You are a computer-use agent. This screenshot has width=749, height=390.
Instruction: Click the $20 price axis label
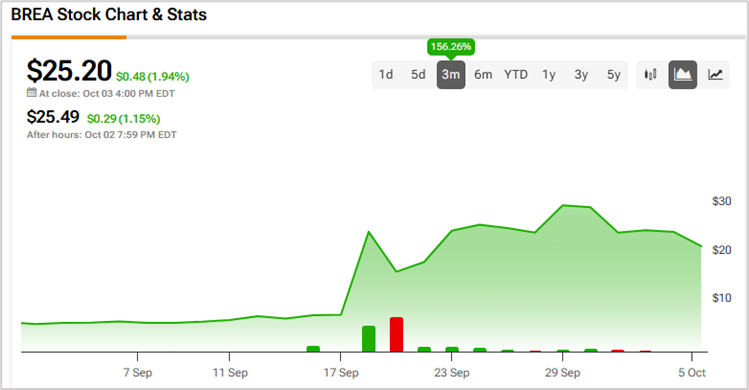[722, 250]
